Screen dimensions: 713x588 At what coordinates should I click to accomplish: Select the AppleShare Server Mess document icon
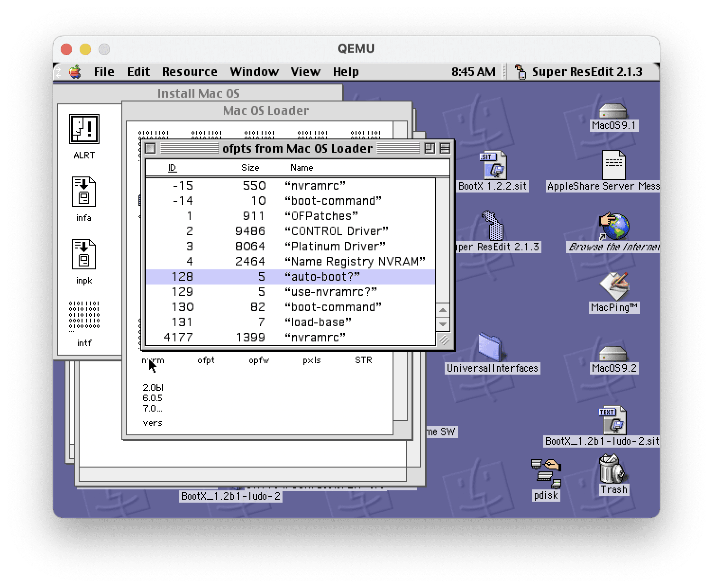tap(613, 165)
